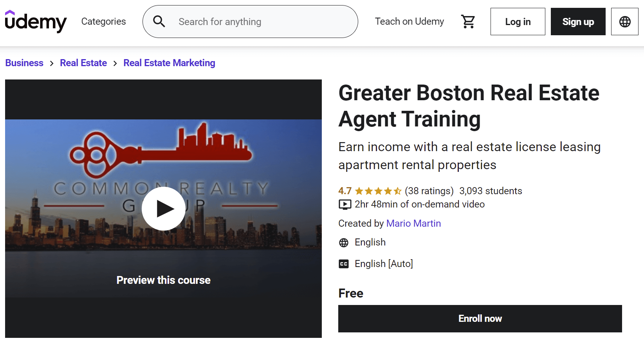
Task: Click the search magnifier icon
Action: (159, 22)
